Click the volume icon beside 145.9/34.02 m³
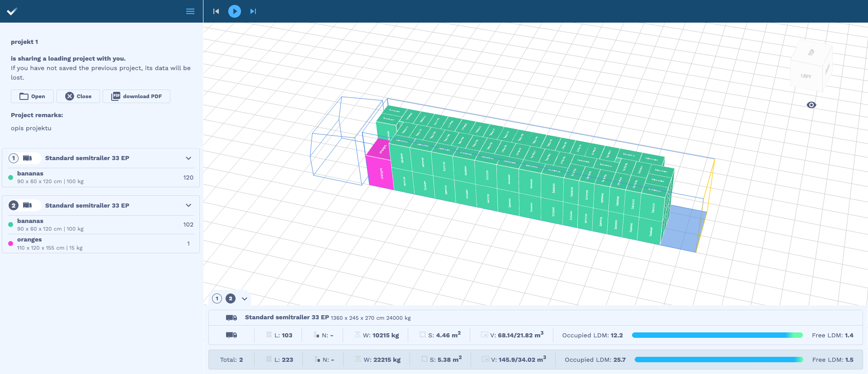The width and height of the screenshot is (868, 374). pos(485,359)
